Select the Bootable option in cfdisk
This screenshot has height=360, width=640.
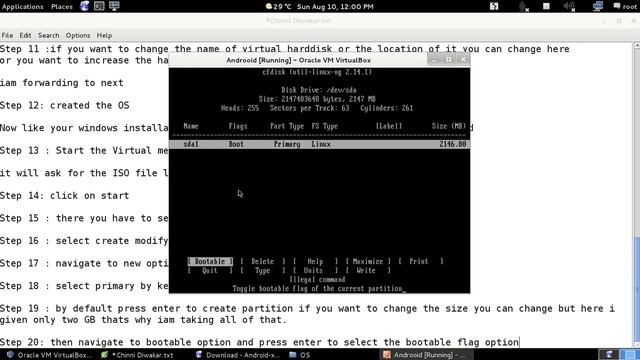[210, 261]
